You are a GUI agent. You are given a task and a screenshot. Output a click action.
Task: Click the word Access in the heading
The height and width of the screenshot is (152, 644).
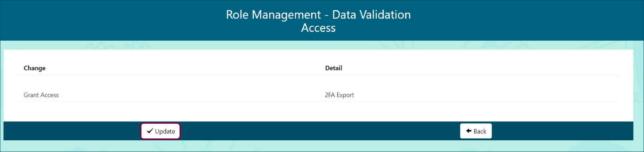(318, 28)
